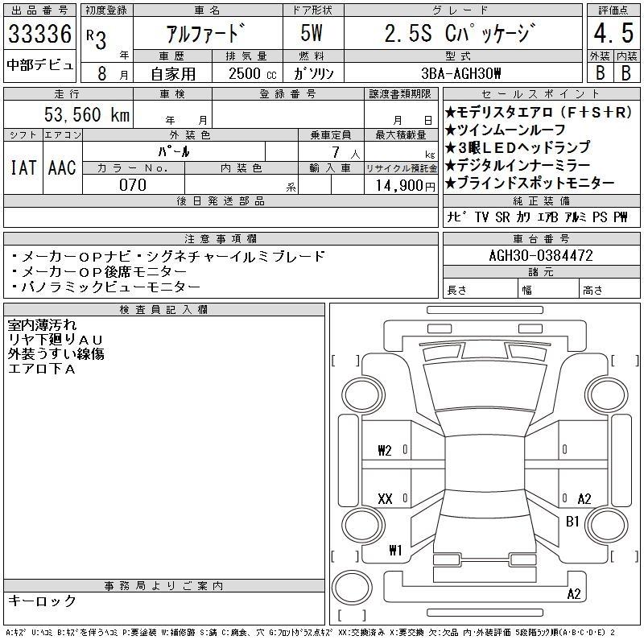Click inspector note 外装うすい線傷

[56, 353]
